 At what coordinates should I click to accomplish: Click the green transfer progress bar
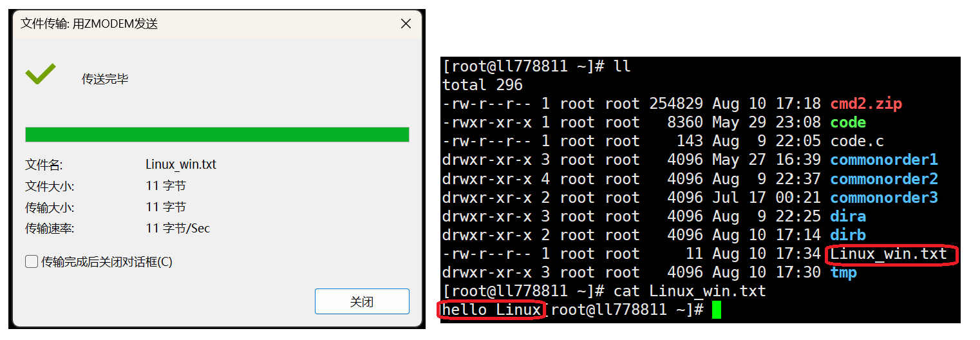[217, 134]
